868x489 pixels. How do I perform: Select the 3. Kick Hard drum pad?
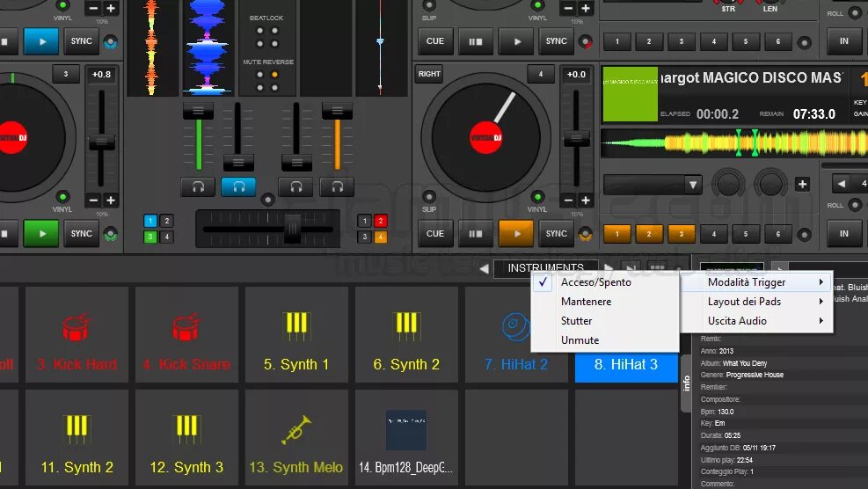(77, 334)
